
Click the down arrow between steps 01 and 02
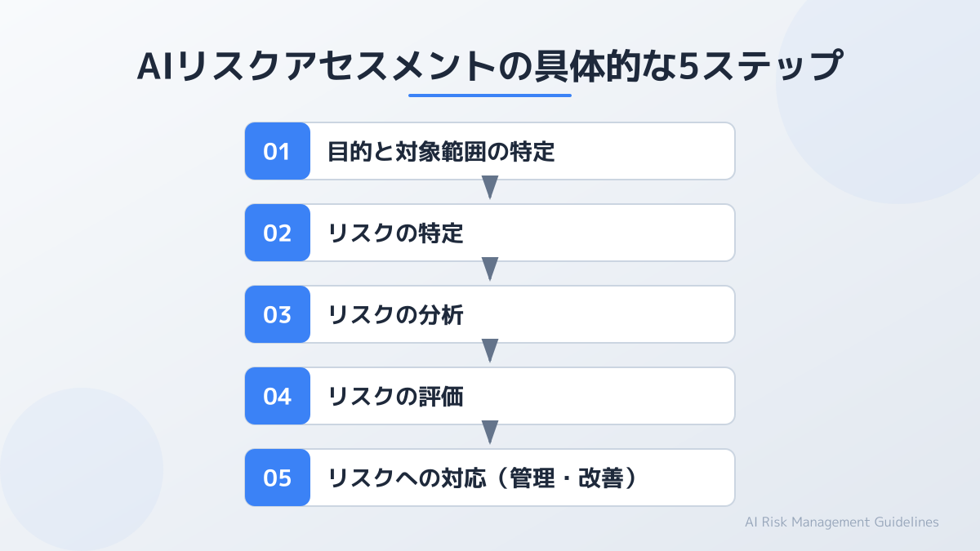490,188
